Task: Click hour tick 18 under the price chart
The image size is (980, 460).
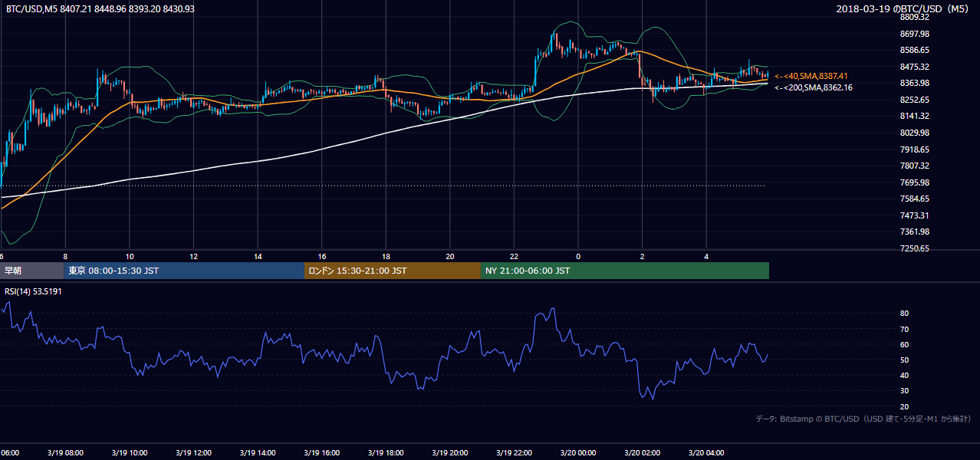Action: (x=386, y=256)
